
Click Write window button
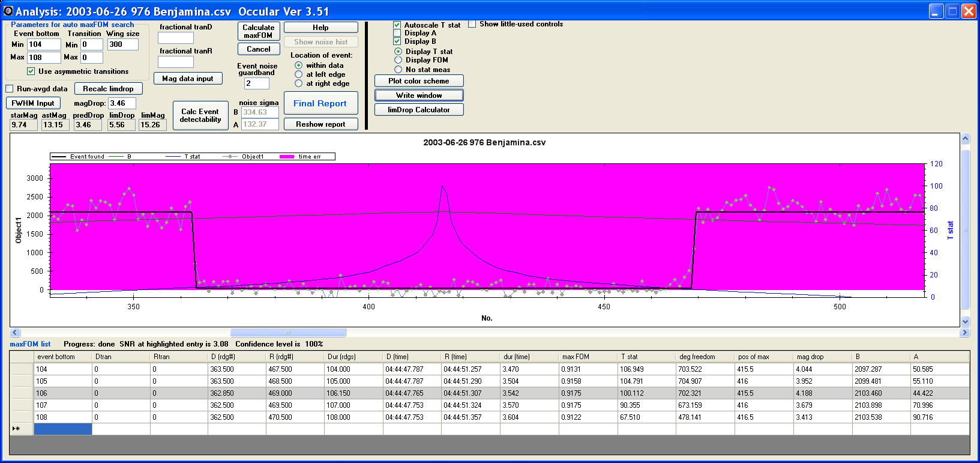[x=419, y=95]
